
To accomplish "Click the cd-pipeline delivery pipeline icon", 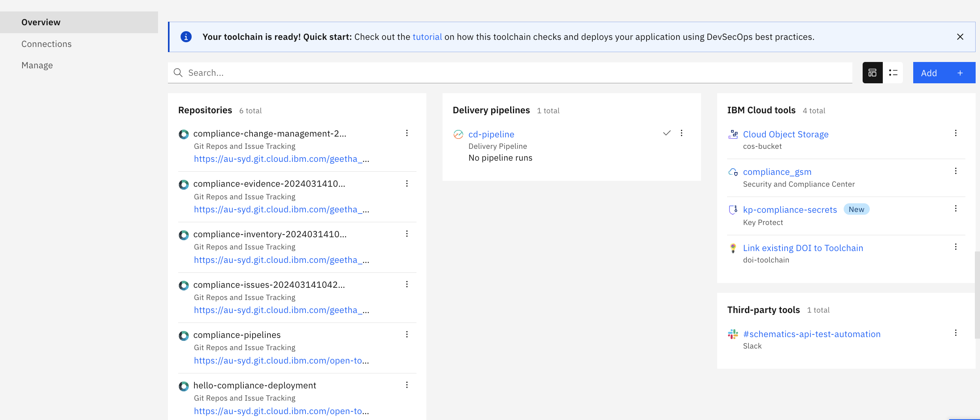I will [x=458, y=135].
